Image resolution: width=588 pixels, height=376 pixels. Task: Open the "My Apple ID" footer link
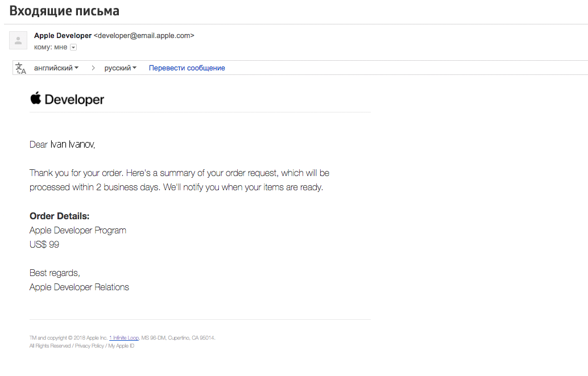(x=121, y=346)
